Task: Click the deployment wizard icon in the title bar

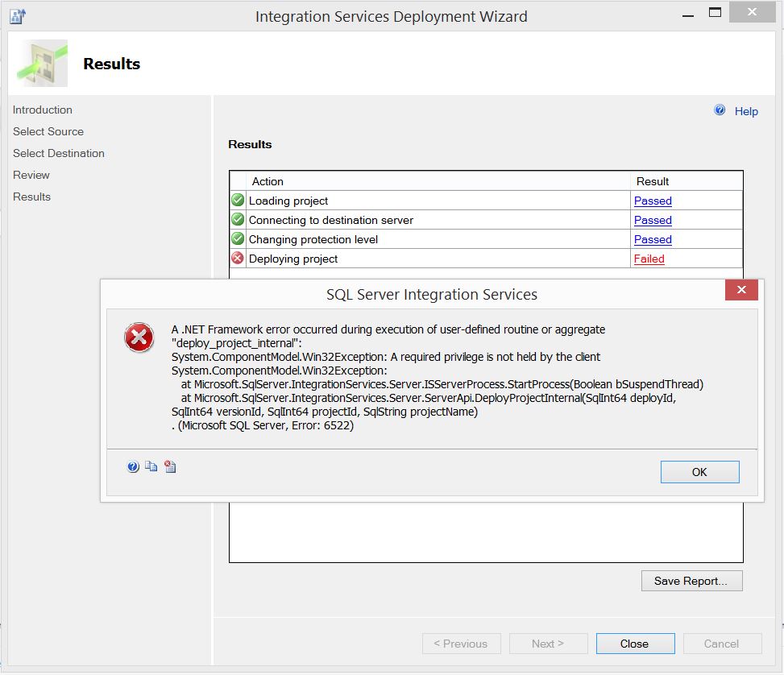Action: point(17,14)
